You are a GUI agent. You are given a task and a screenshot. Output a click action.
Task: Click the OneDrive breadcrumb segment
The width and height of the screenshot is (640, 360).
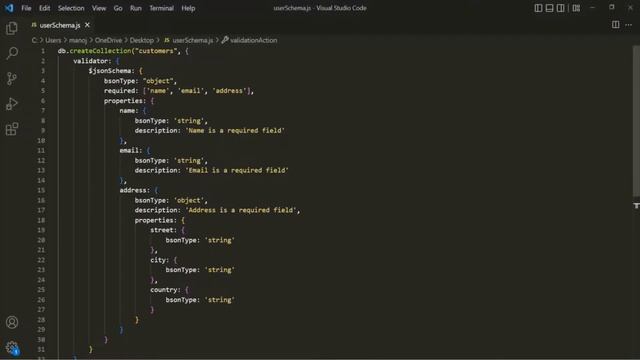point(108,40)
